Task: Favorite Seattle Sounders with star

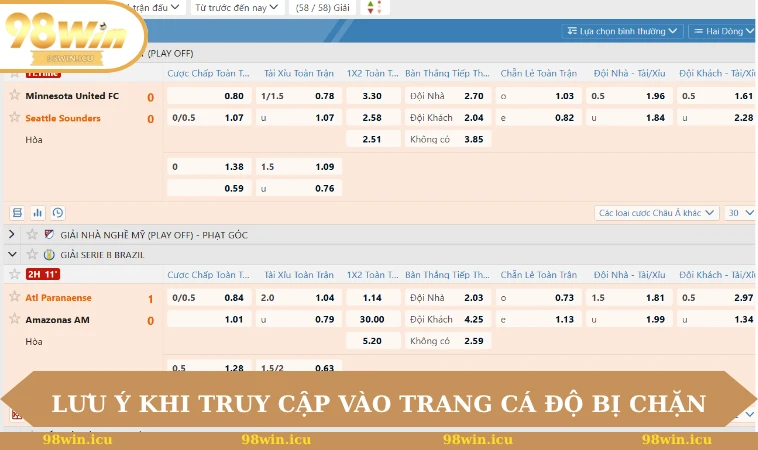Action: tap(15, 117)
